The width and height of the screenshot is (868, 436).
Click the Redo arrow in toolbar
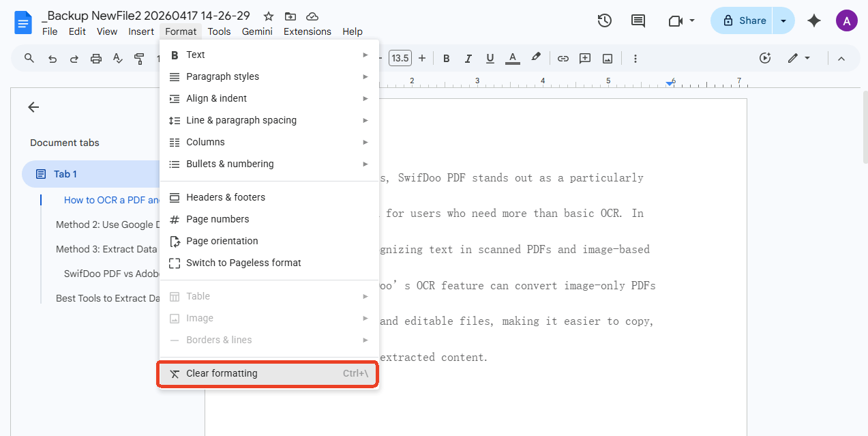[74, 59]
